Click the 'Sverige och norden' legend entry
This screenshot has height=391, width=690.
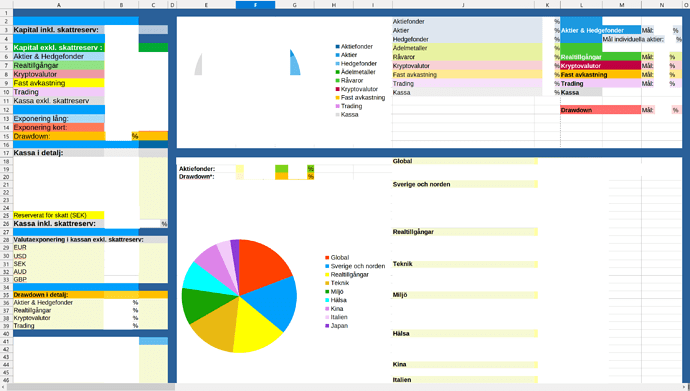(x=355, y=266)
